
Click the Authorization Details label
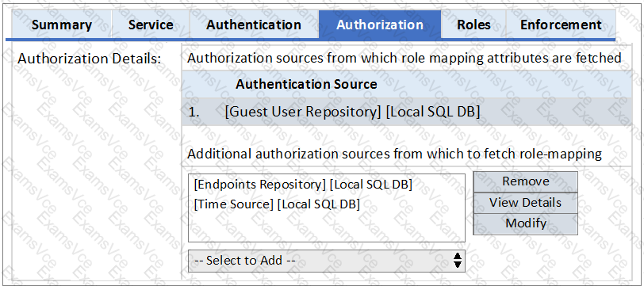coord(90,59)
